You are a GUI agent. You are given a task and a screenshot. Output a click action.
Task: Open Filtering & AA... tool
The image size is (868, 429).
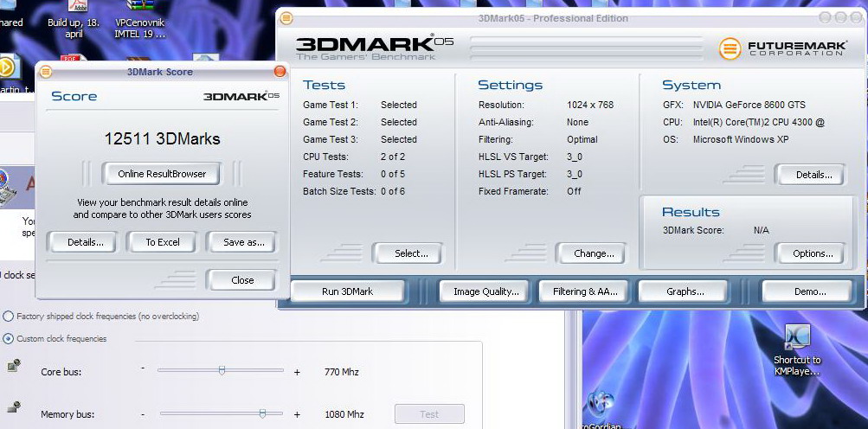coord(584,291)
